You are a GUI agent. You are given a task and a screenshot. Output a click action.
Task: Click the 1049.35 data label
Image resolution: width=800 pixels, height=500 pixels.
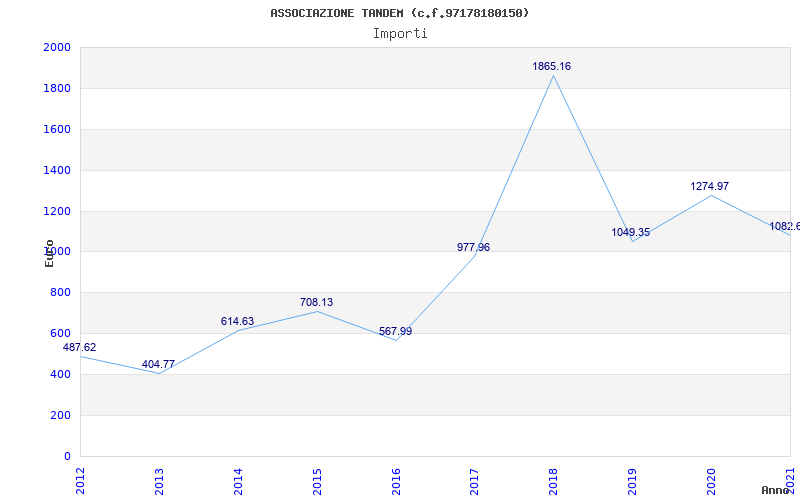coord(631,233)
